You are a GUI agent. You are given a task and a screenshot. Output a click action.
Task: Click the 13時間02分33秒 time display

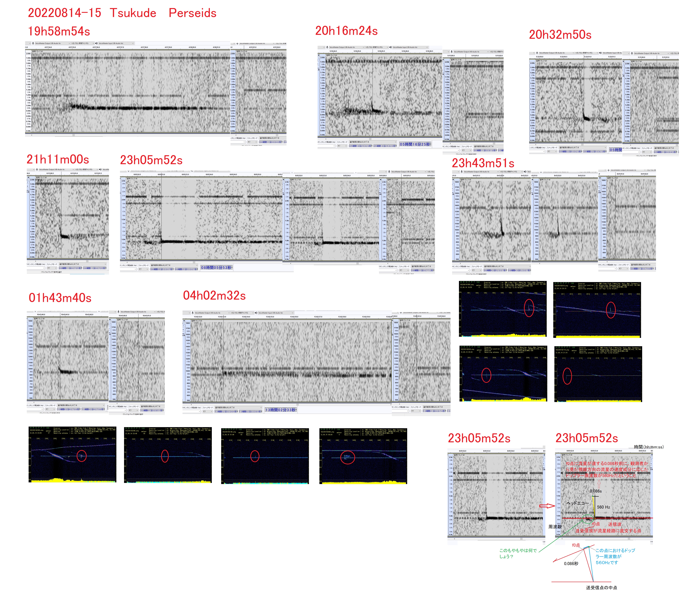tap(281, 410)
